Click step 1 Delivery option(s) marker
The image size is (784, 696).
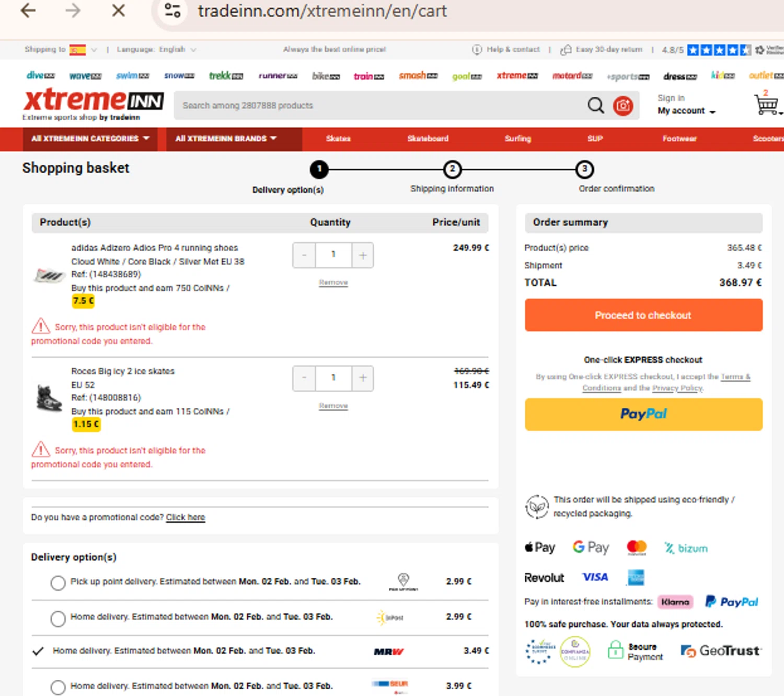[x=319, y=169]
